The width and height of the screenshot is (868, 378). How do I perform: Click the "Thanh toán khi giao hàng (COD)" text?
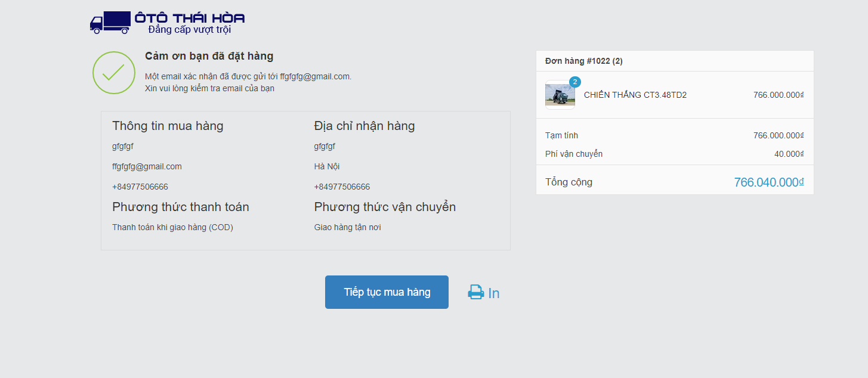(x=172, y=227)
